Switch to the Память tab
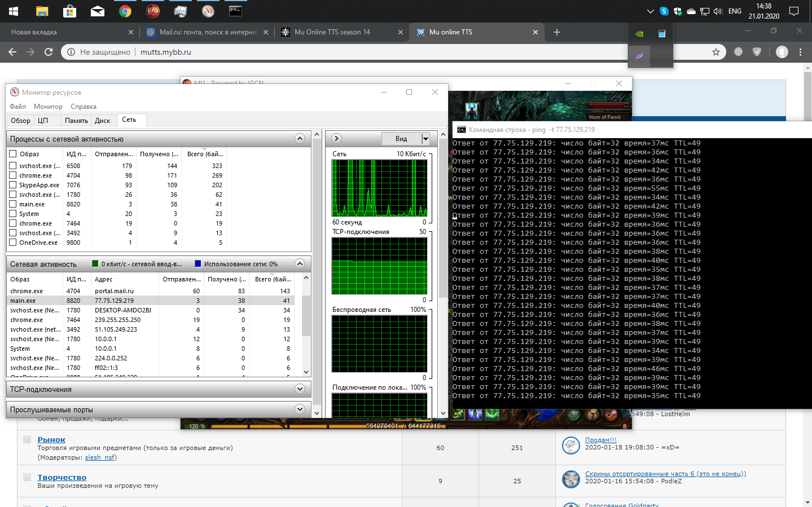This screenshot has height=507, width=812. (76, 120)
